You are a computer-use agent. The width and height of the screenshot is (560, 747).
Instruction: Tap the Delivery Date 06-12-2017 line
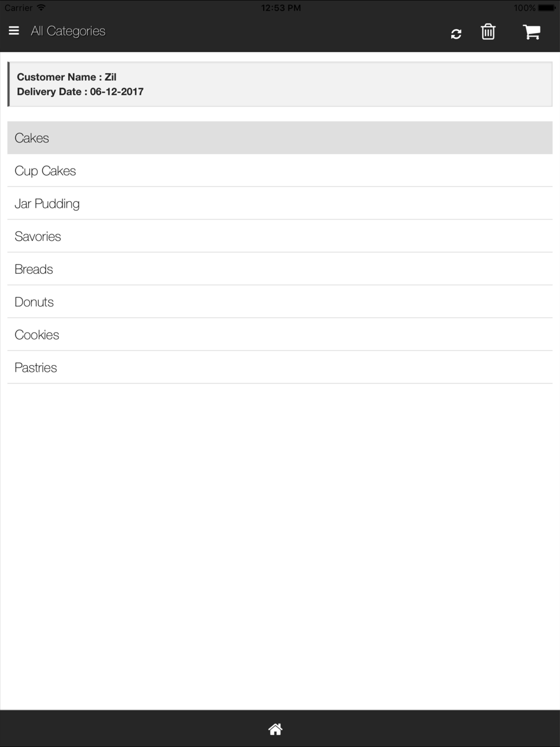click(80, 91)
